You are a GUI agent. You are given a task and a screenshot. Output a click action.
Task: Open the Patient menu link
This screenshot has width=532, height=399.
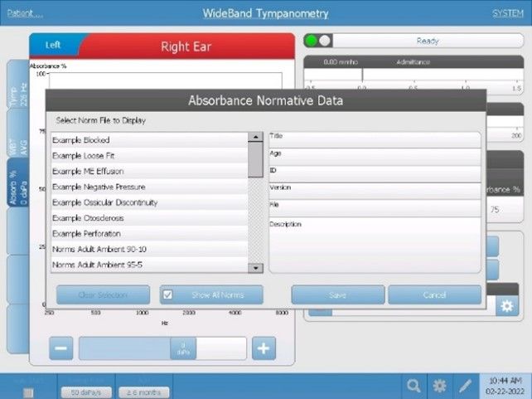[x=25, y=13]
